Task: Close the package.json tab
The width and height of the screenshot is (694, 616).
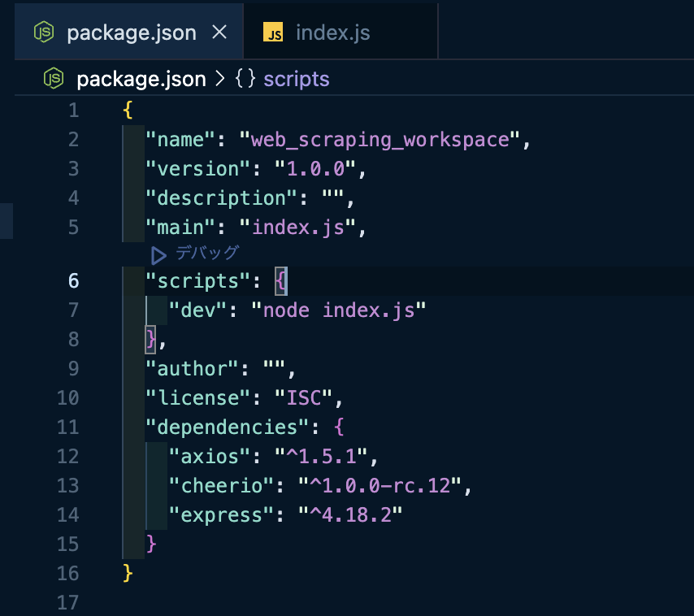Action: pos(219,33)
